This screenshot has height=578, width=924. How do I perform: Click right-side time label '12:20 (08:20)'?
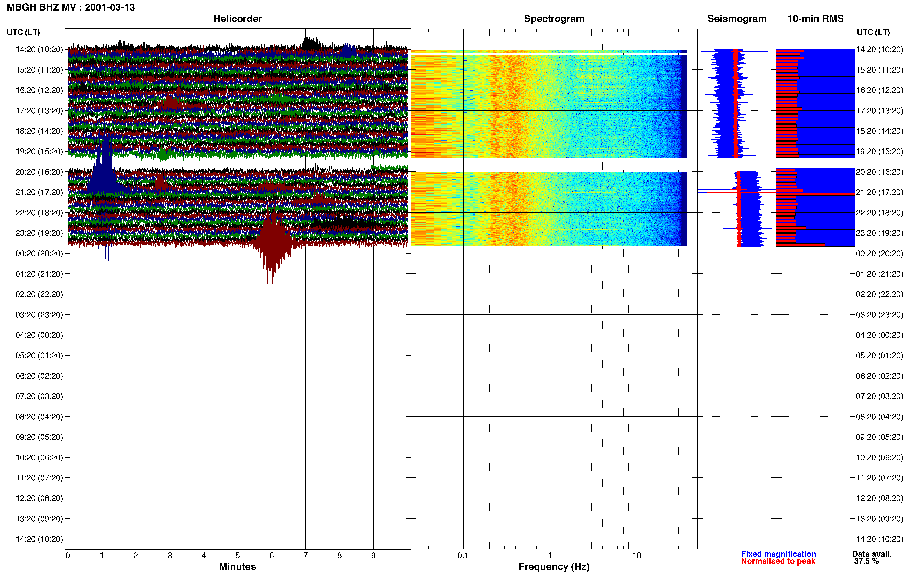coord(880,498)
